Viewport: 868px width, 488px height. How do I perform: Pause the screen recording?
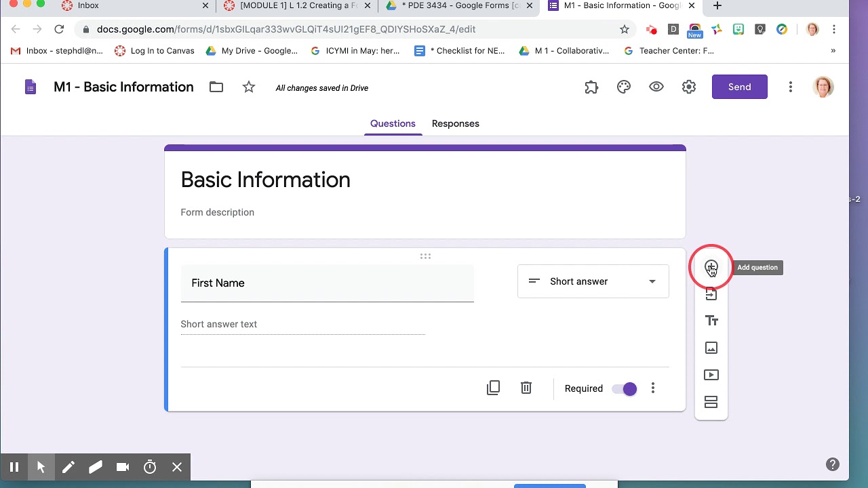click(x=14, y=467)
